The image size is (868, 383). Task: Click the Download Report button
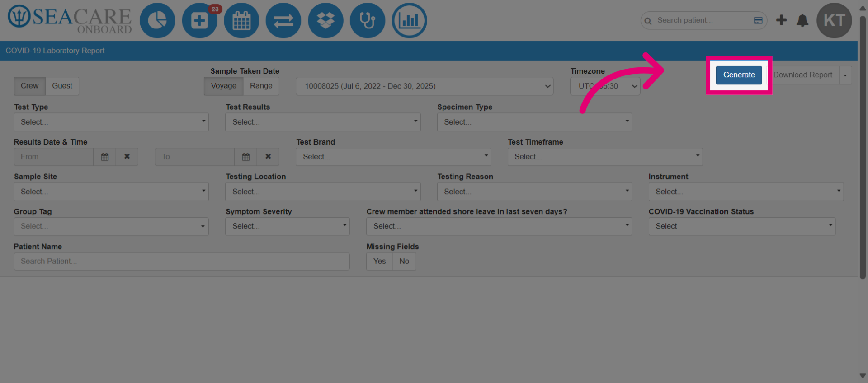(803, 75)
